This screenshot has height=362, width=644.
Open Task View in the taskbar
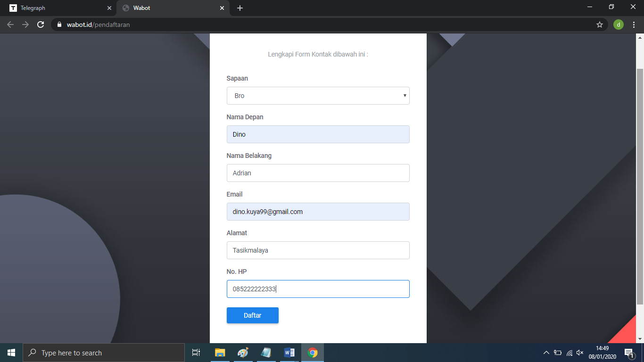pyautogui.click(x=196, y=353)
